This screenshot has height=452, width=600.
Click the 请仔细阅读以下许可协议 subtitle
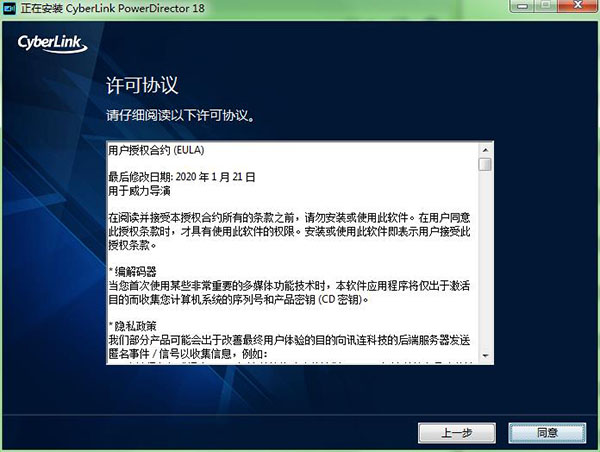[180, 115]
